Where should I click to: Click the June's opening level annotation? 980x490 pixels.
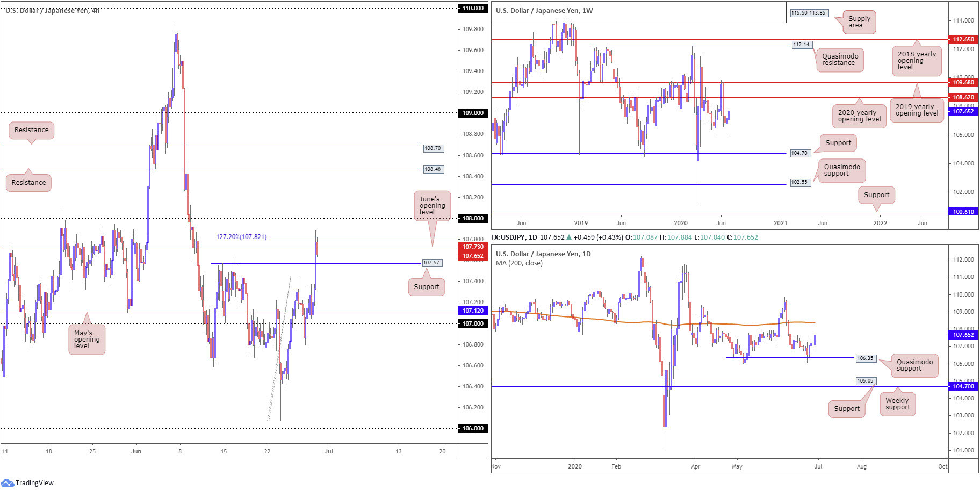click(x=432, y=206)
